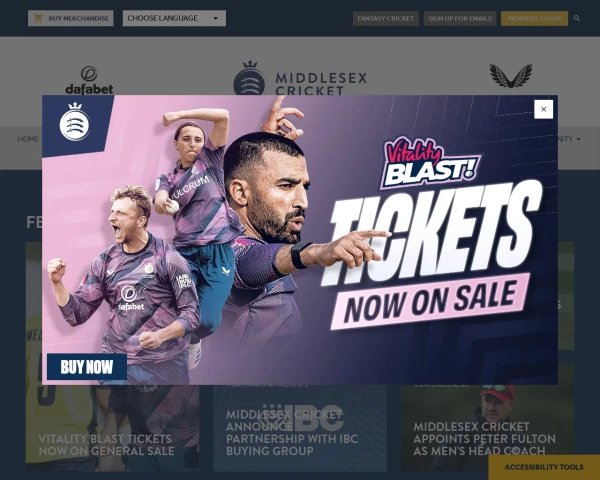Open the Home menu item
Screen dimensions: 600x480
point(28,139)
